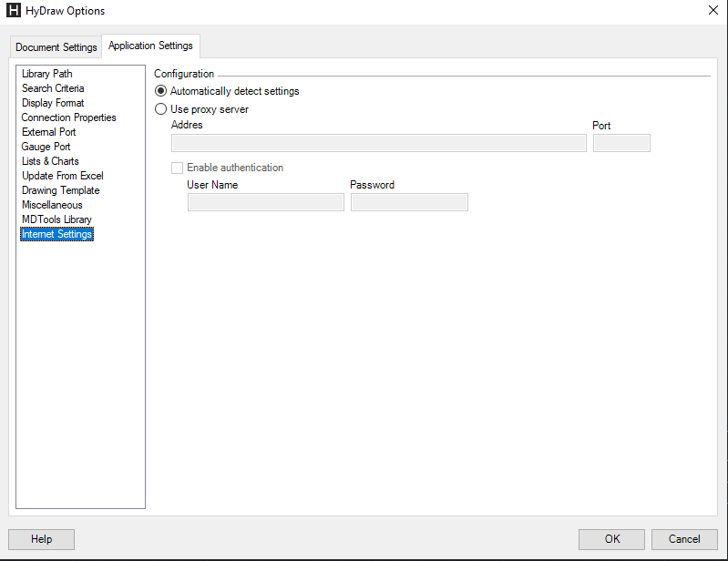
Task: Open Help for this dialog
Action: point(41,539)
